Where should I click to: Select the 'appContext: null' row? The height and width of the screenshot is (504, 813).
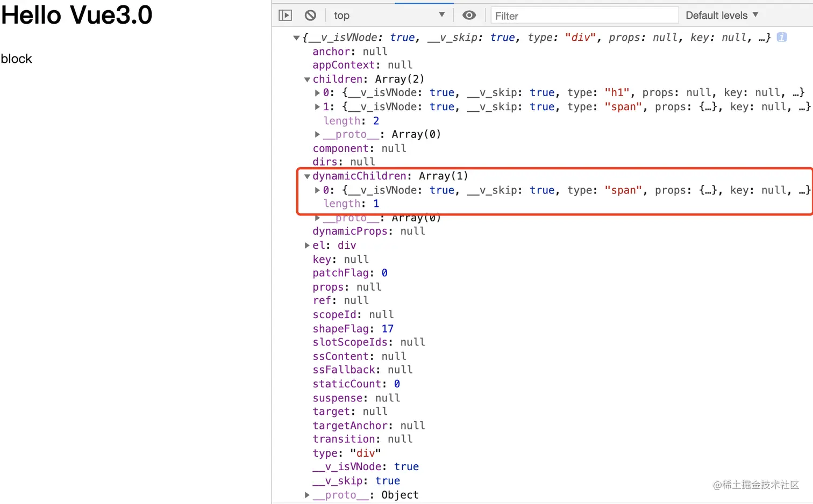tap(362, 65)
